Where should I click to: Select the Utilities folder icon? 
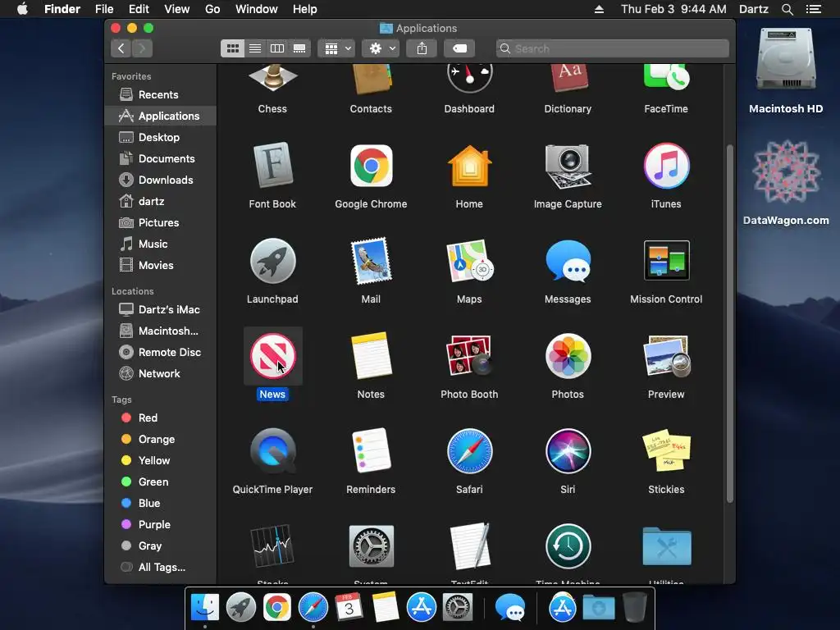click(666, 546)
